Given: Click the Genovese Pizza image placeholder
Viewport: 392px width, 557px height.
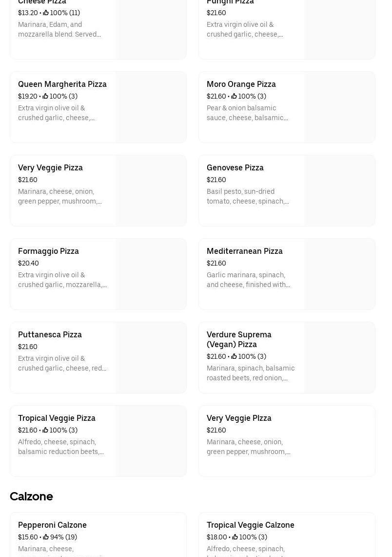Looking at the screenshot, I should 339,190.
